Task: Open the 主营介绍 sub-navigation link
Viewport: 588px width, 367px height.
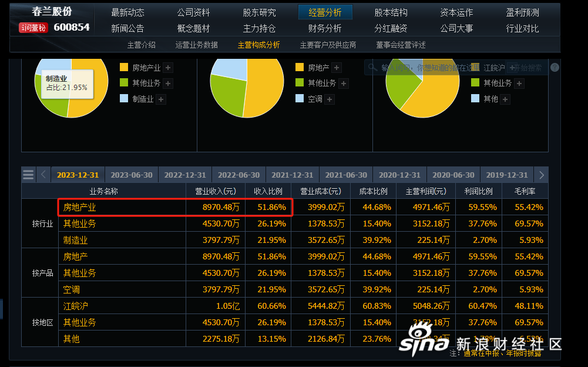Action: (142, 45)
